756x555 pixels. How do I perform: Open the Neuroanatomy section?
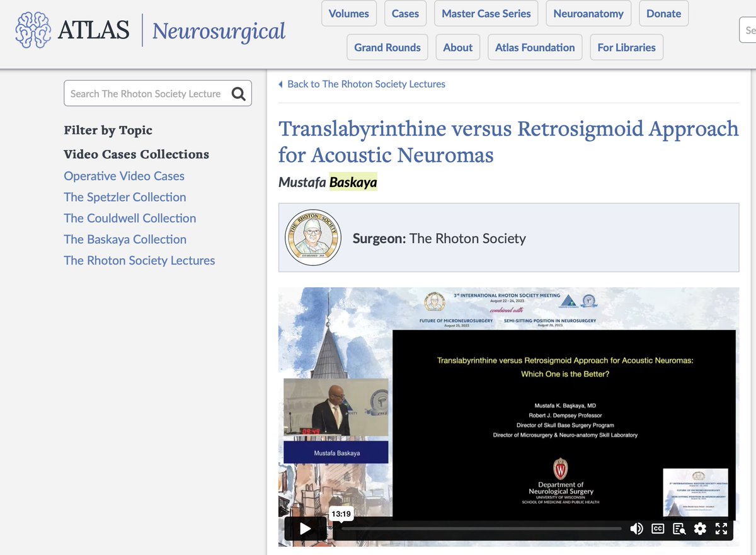[588, 13]
